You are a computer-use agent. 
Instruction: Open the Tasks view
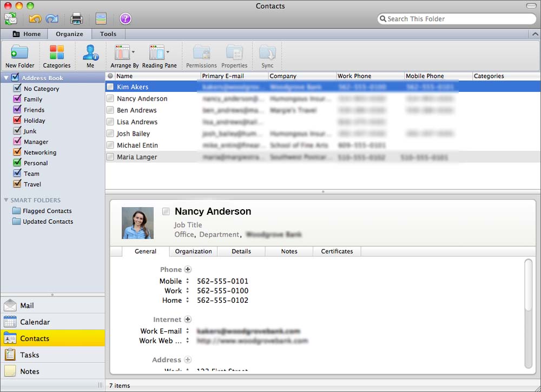click(x=52, y=355)
